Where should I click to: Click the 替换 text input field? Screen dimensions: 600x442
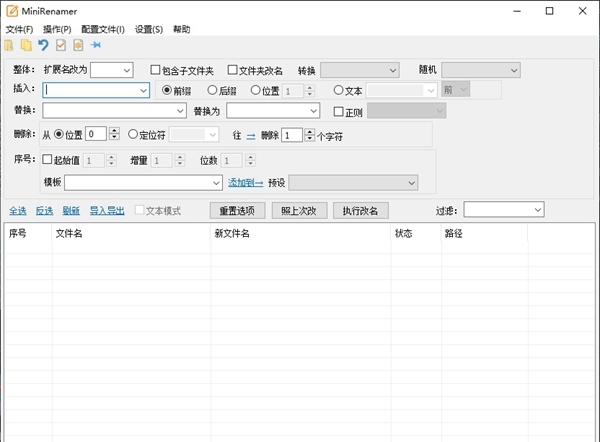pyautogui.click(x=108, y=111)
